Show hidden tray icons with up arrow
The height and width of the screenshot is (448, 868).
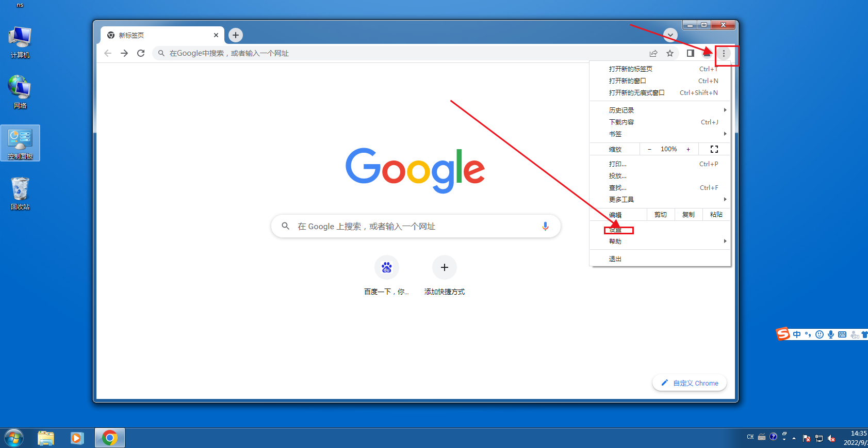(x=794, y=438)
